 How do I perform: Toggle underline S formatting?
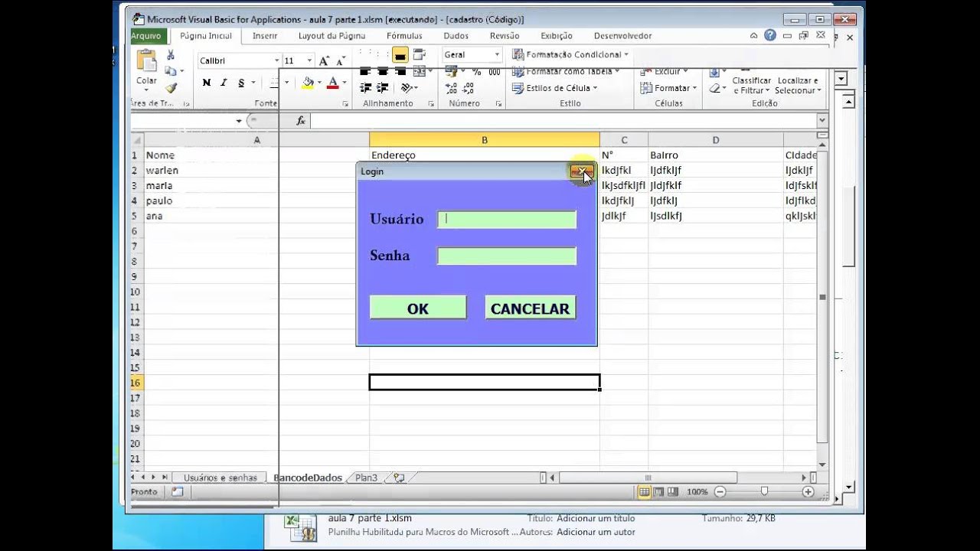(242, 83)
